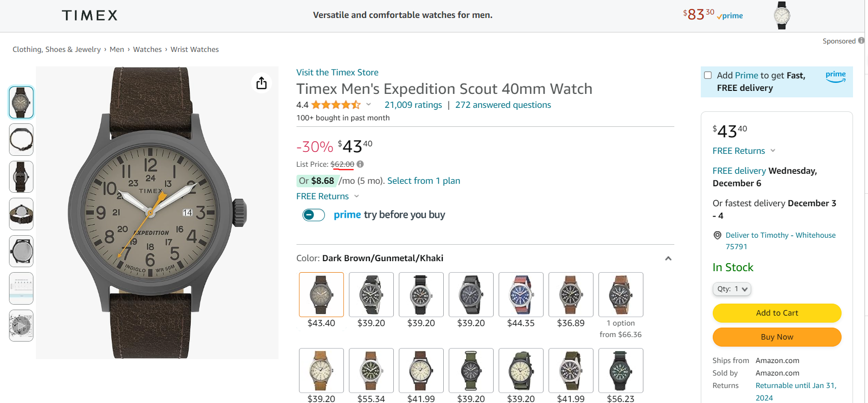Click the List Price info icon

360,164
